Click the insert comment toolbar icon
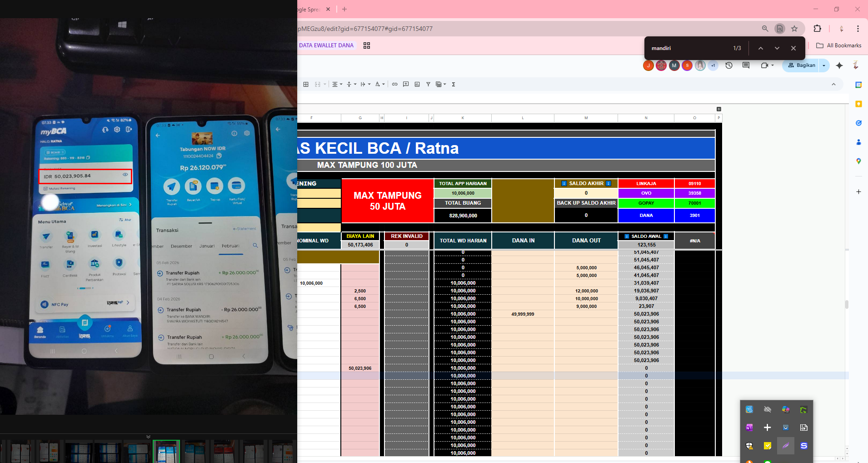The image size is (868, 463). coord(406,84)
